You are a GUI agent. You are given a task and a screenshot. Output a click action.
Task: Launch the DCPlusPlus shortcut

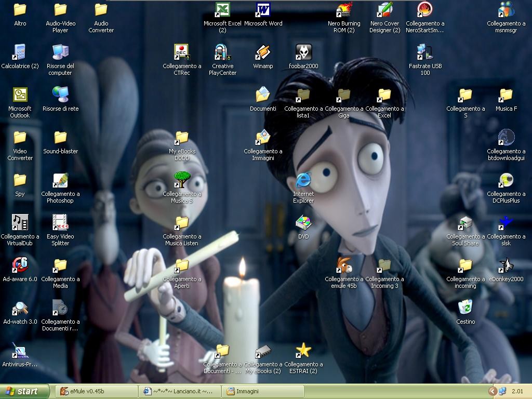coord(506,180)
